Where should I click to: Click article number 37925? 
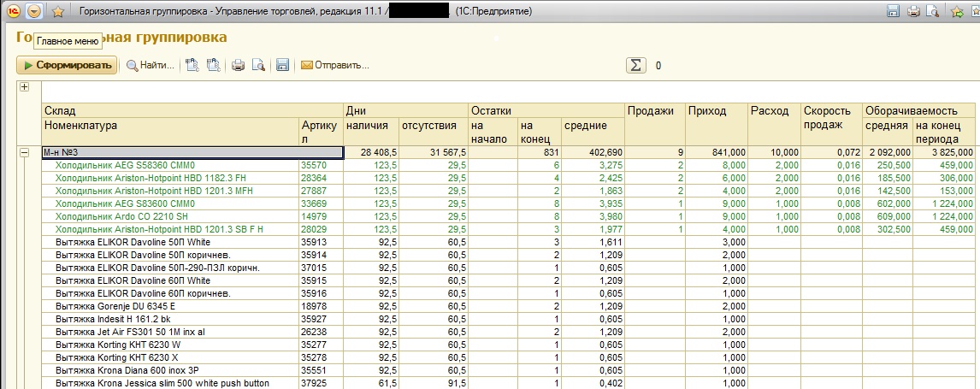point(313,383)
